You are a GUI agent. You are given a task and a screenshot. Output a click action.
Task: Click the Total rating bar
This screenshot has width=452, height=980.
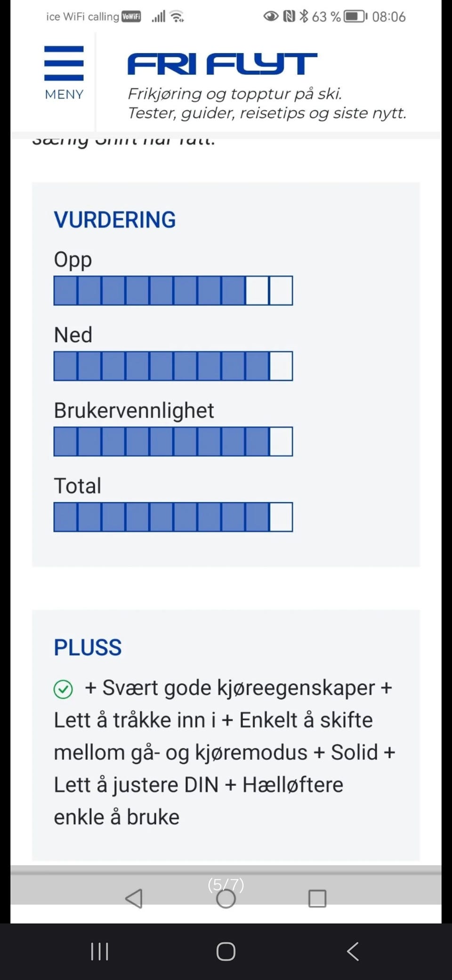[x=173, y=517]
